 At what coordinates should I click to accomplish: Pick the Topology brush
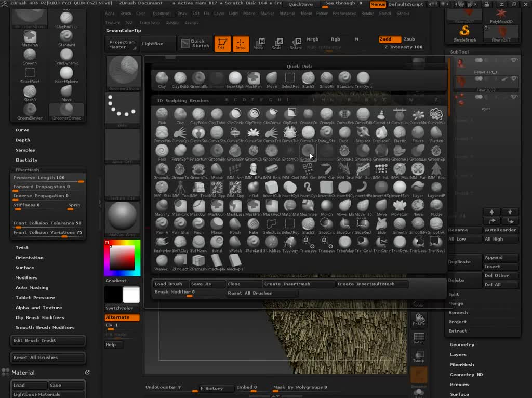click(290, 244)
